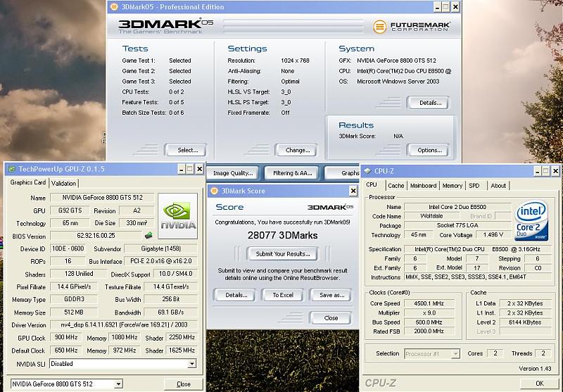Image resolution: width=563 pixels, height=392 pixels.
Task: Click the Change... button under Settings
Action: coord(296,150)
